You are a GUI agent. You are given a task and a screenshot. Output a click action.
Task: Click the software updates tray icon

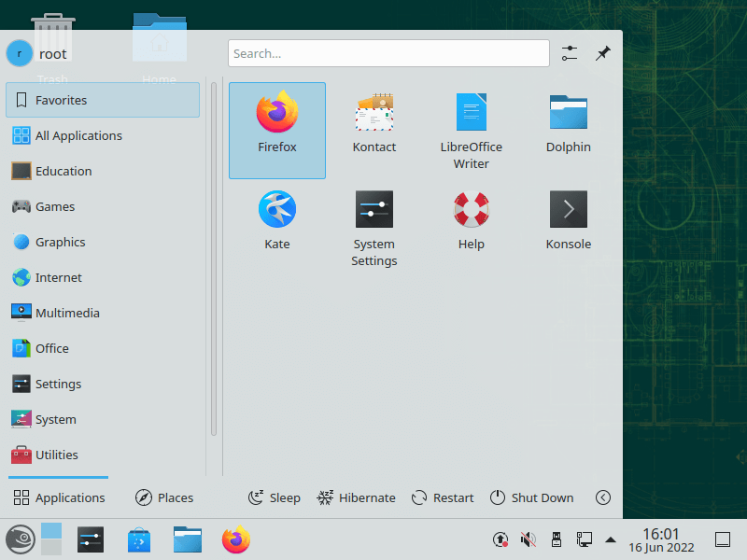point(500,539)
